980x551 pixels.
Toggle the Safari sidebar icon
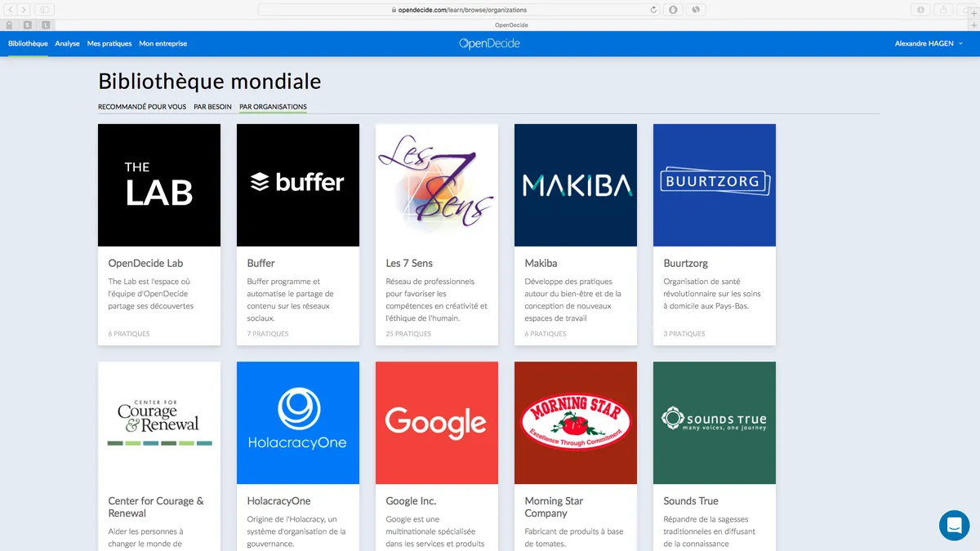[43, 10]
